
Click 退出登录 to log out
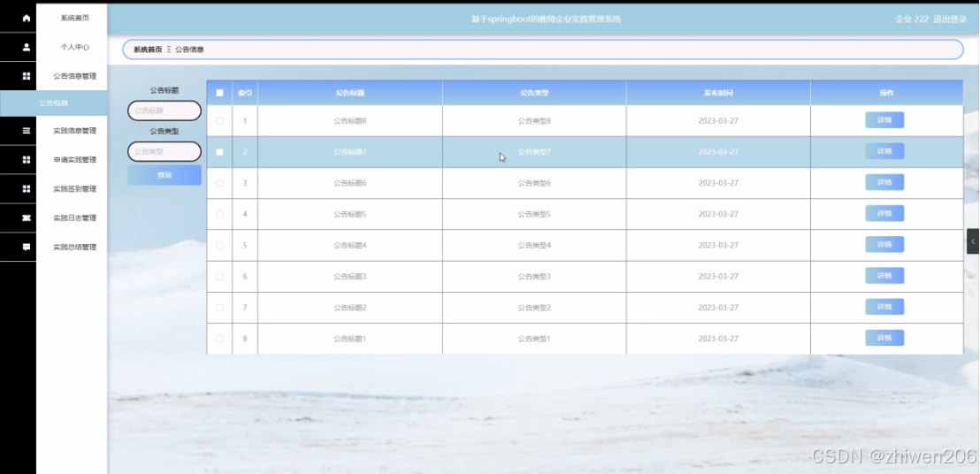950,19
